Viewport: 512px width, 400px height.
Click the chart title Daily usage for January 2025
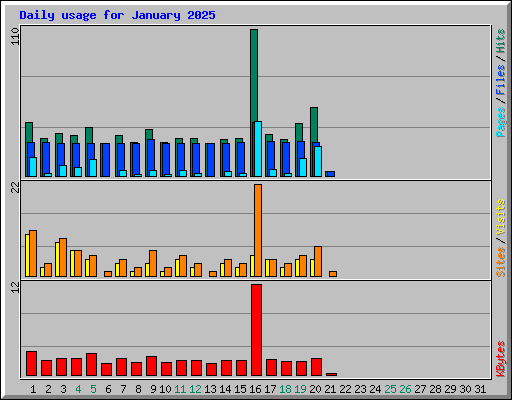[x=117, y=15]
